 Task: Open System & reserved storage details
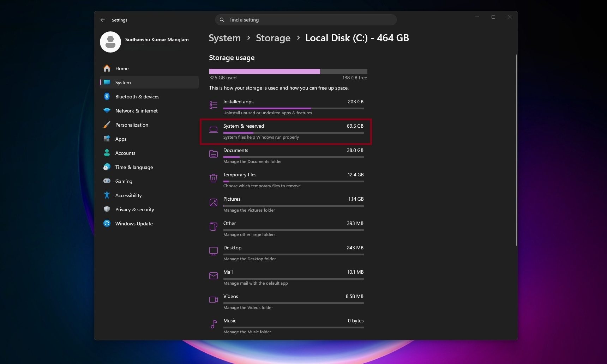click(286, 132)
